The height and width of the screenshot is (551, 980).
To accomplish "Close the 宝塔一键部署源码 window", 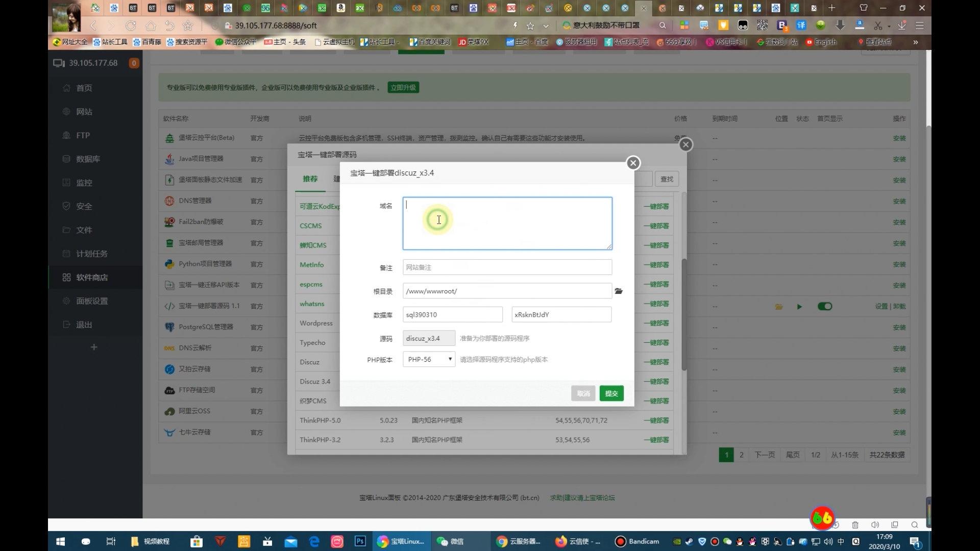I will click(686, 145).
